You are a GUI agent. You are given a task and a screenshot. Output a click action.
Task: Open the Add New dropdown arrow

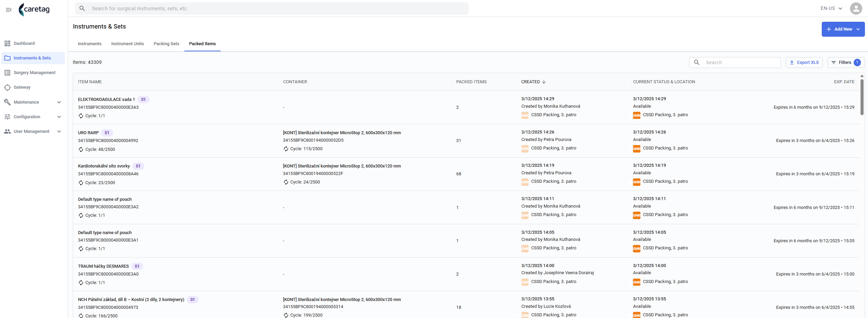[858, 29]
